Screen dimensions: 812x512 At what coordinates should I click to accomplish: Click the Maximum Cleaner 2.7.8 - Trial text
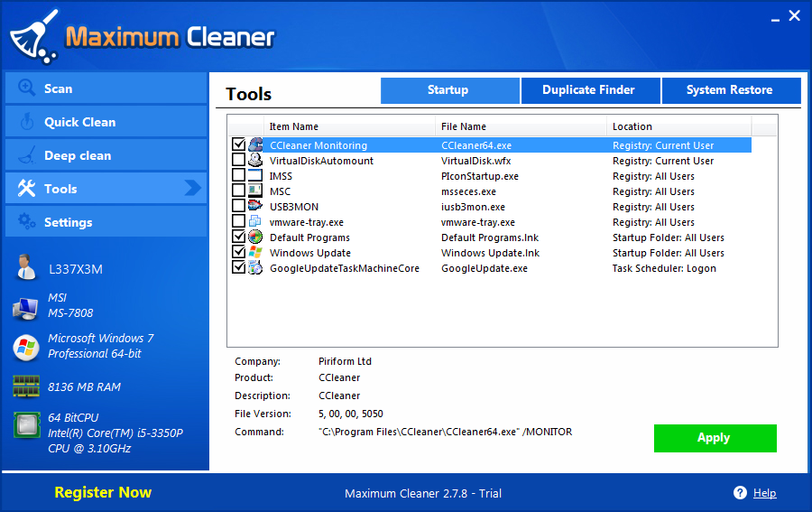[423, 493]
